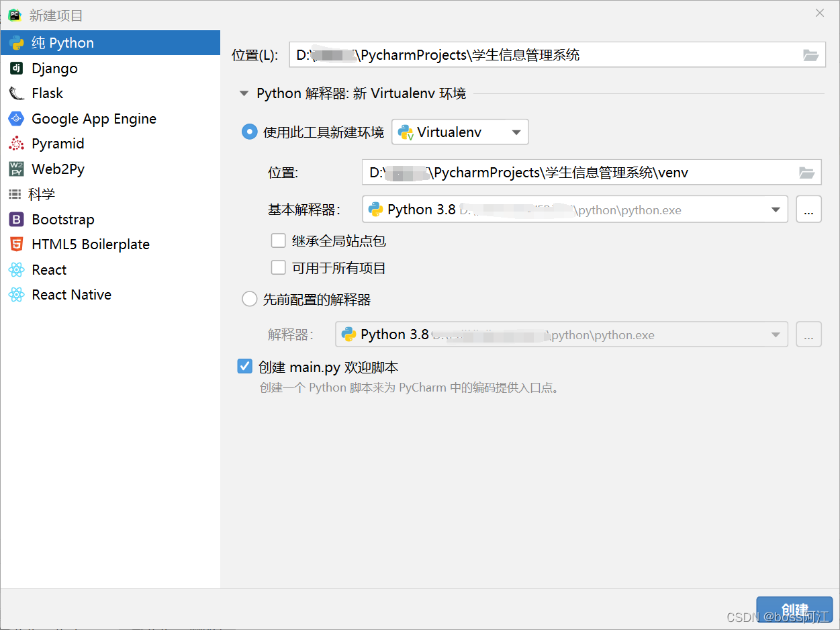Viewport: 840px width, 630px height.
Task: Click the React Native project icon
Action: [x=16, y=295]
